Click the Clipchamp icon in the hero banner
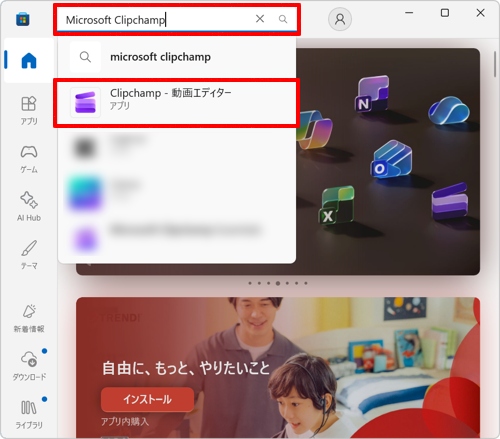The width and height of the screenshot is (500, 439). (450, 201)
